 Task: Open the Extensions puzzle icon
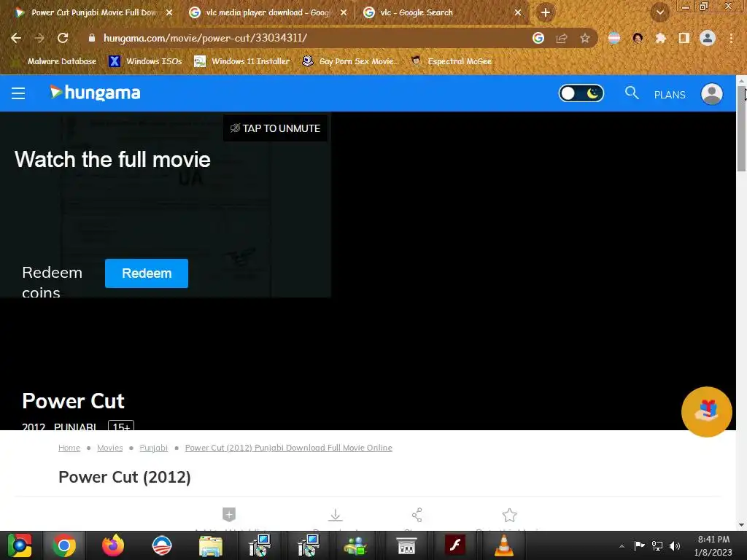660,38
